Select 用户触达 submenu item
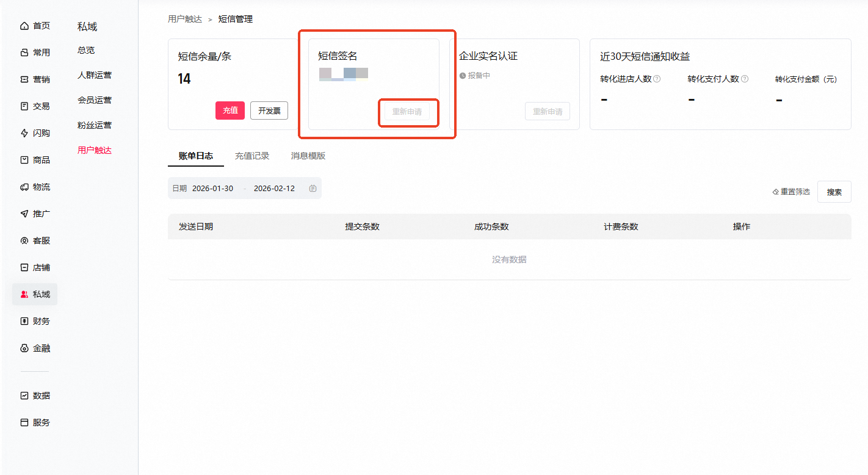The height and width of the screenshot is (475, 868). 95,150
